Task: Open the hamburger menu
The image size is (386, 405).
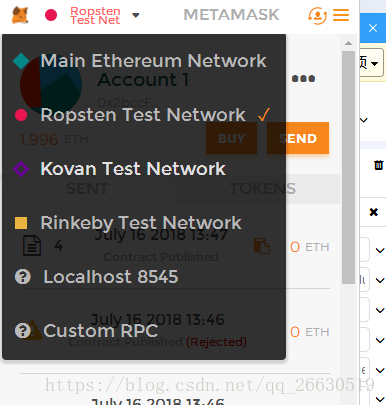Action: (x=341, y=15)
